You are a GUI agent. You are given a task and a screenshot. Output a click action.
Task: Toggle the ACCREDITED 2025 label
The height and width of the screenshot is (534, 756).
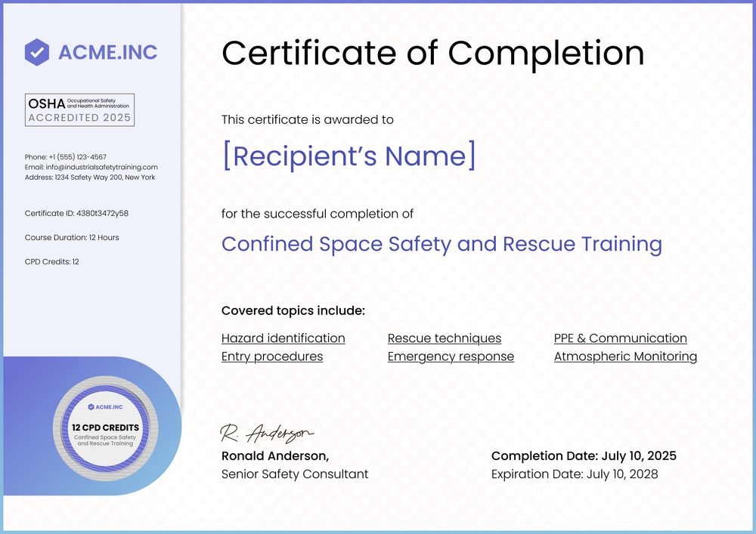click(79, 118)
